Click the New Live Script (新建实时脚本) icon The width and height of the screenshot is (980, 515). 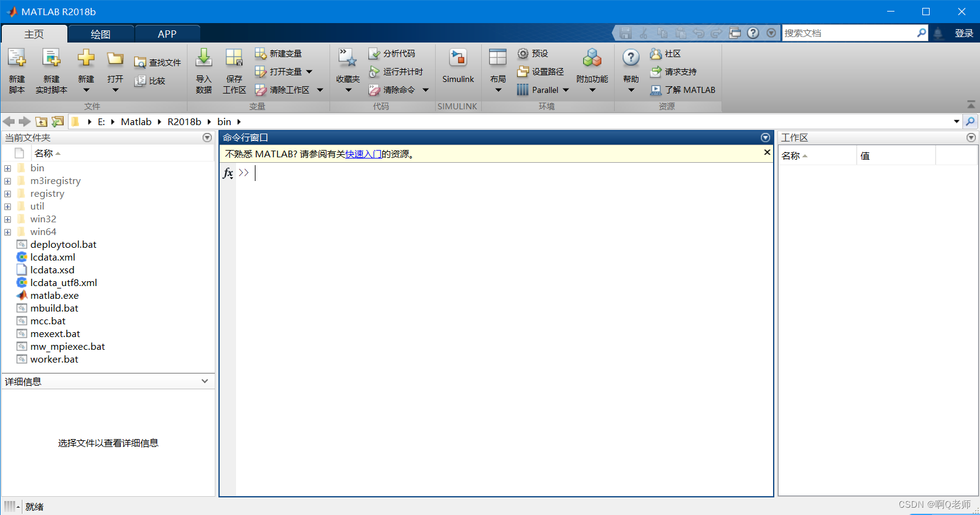pos(52,59)
